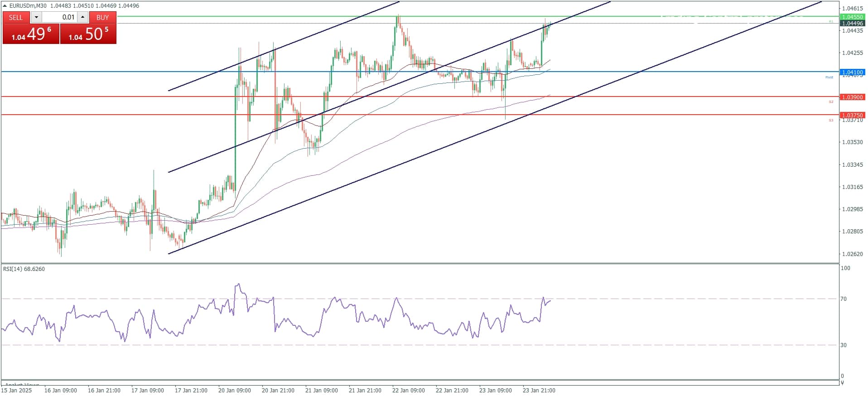The image size is (868, 396).
Task: Click the blue 1.04100 pivot price label
Action: [852, 72]
